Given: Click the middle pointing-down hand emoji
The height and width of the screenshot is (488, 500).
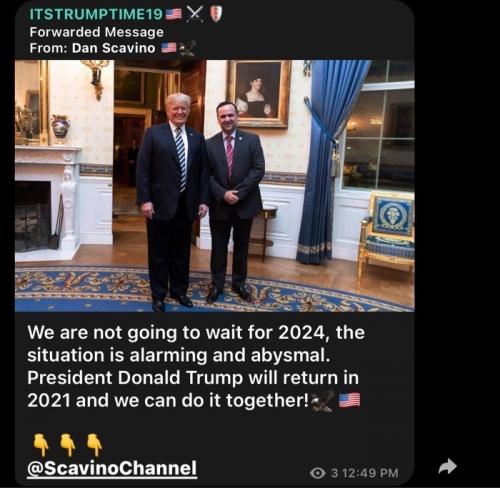Looking at the screenshot, I should coord(68,444).
